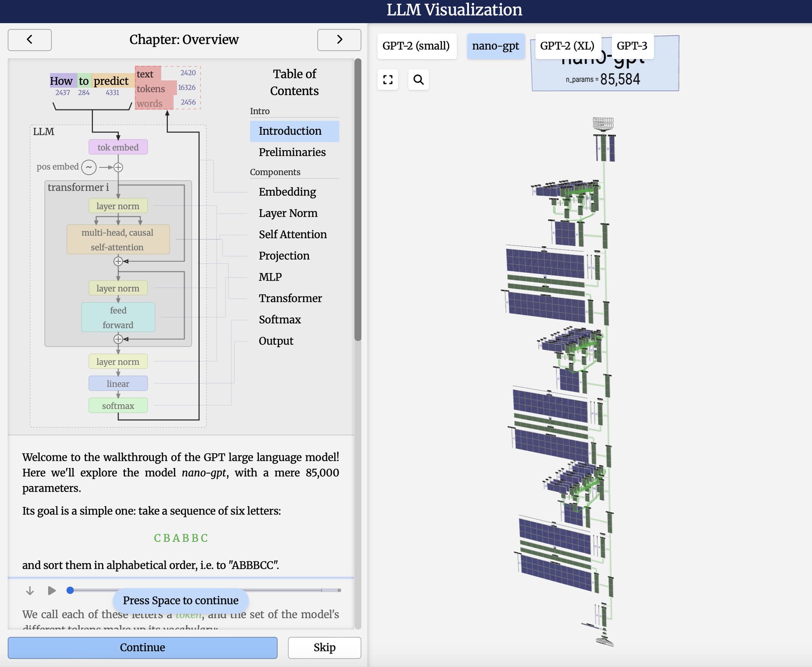Open the Introduction section

295,131
